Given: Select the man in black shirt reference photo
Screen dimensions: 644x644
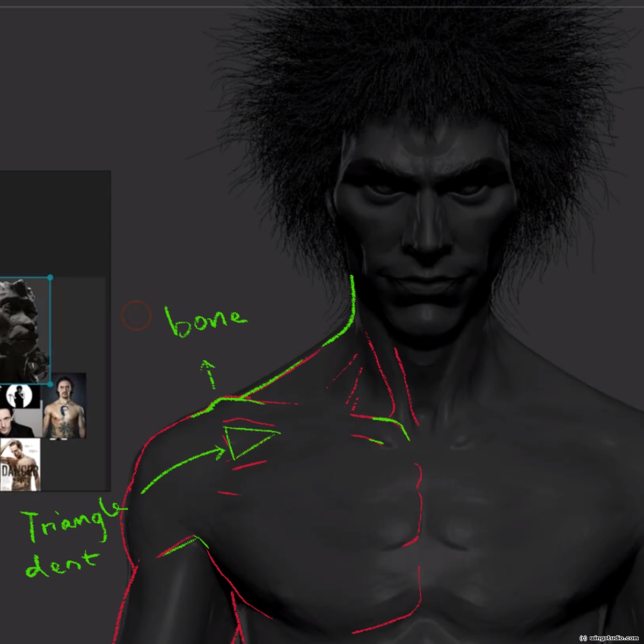Looking at the screenshot, I should coord(19,423).
